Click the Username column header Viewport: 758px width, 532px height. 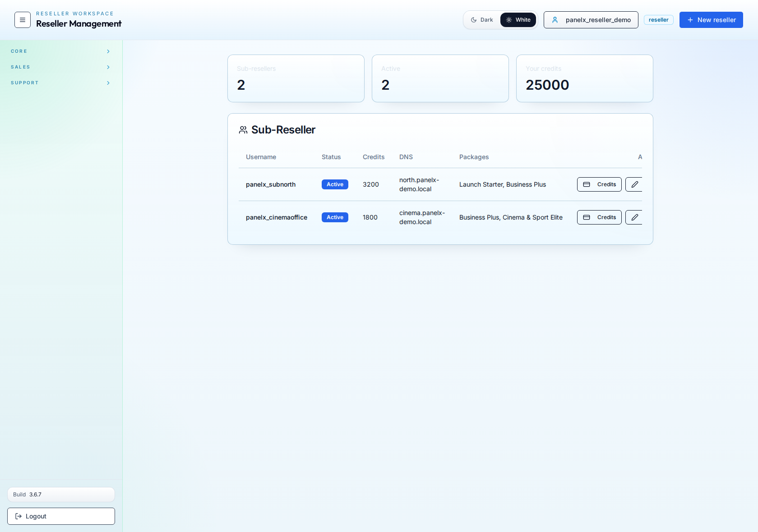(x=261, y=157)
